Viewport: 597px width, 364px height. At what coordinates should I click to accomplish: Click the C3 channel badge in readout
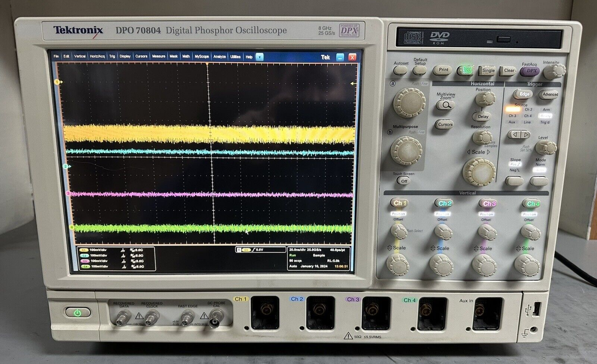[84, 261]
